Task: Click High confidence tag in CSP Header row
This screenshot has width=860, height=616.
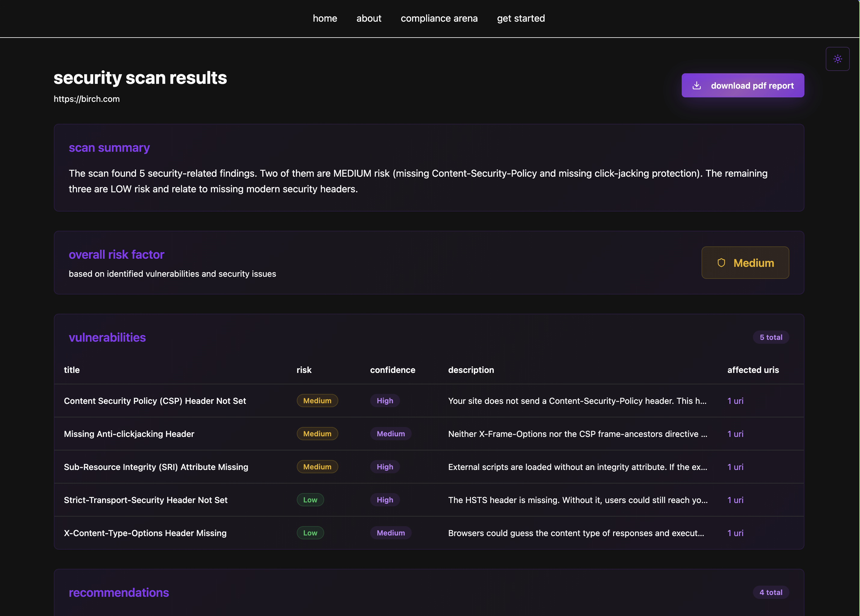Action: 385,401
